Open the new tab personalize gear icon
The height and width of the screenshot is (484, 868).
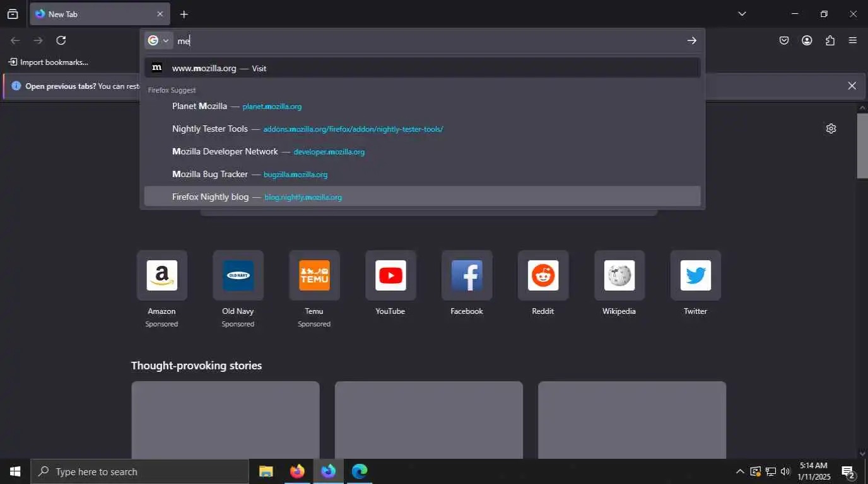(831, 129)
